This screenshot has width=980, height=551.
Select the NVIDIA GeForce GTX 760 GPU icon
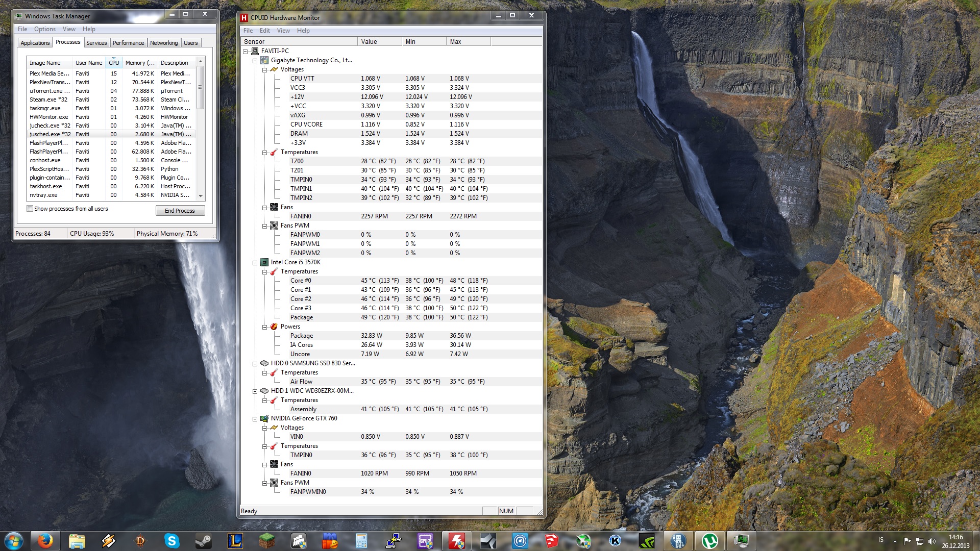(x=265, y=418)
